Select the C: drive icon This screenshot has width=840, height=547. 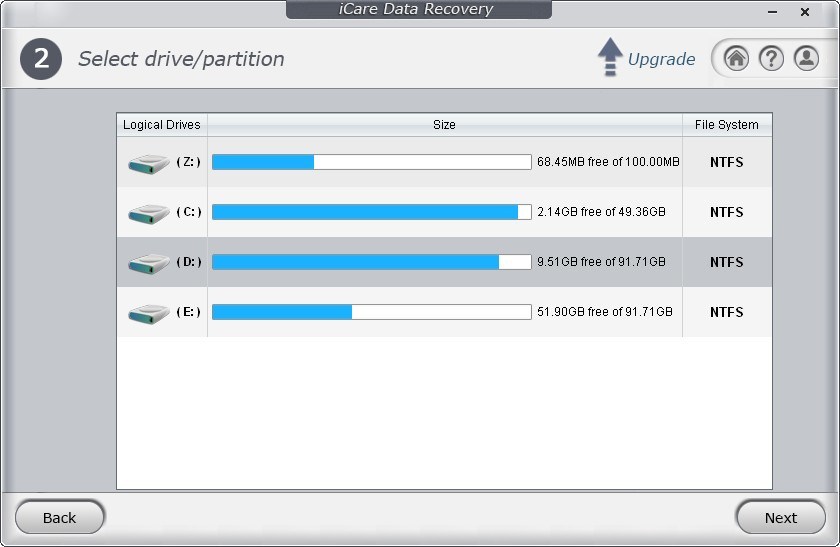point(148,213)
